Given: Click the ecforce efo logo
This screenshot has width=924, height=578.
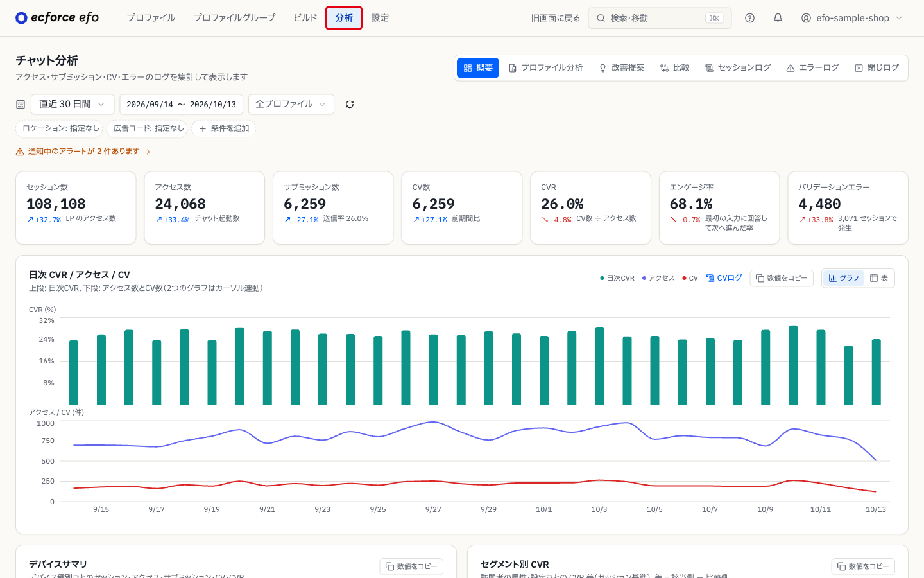Looking at the screenshot, I should pyautogui.click(x=57, y=18).
